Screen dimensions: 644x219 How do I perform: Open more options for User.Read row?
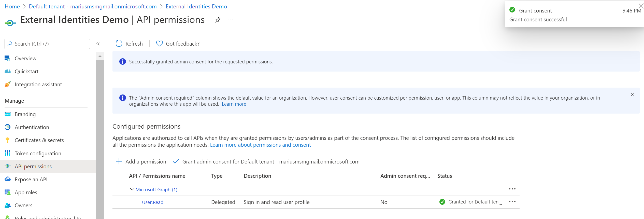click(512, 202)
